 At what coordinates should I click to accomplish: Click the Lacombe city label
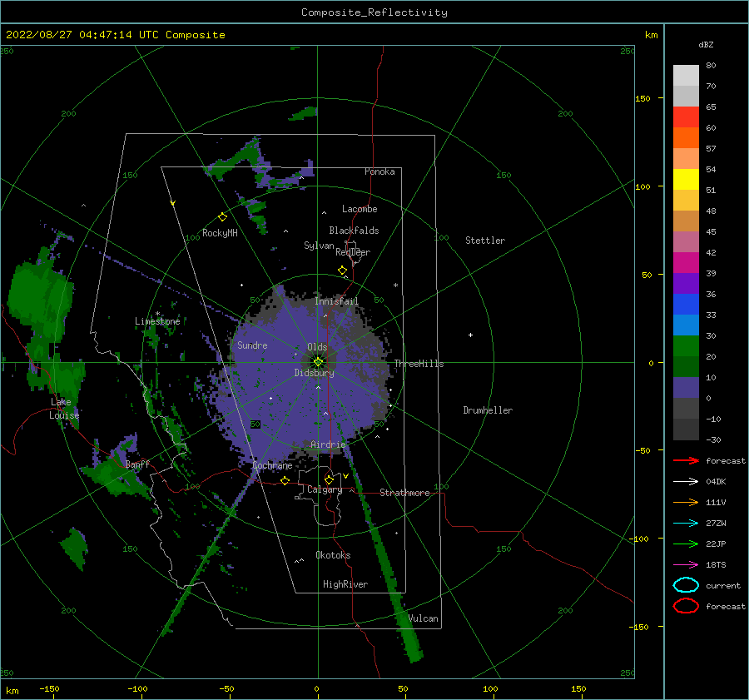360,209
